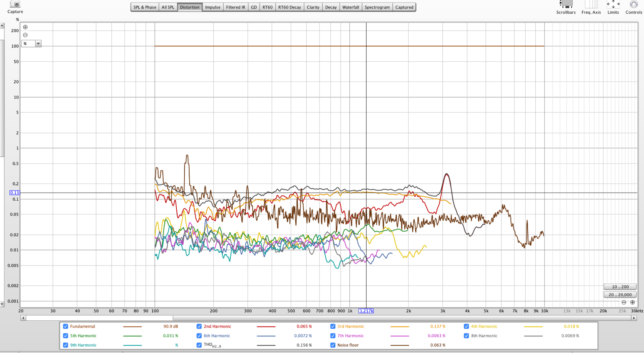644x353 pixels.
Task: Click the THD 0.156 % value
Action: [x=304, y=345]
